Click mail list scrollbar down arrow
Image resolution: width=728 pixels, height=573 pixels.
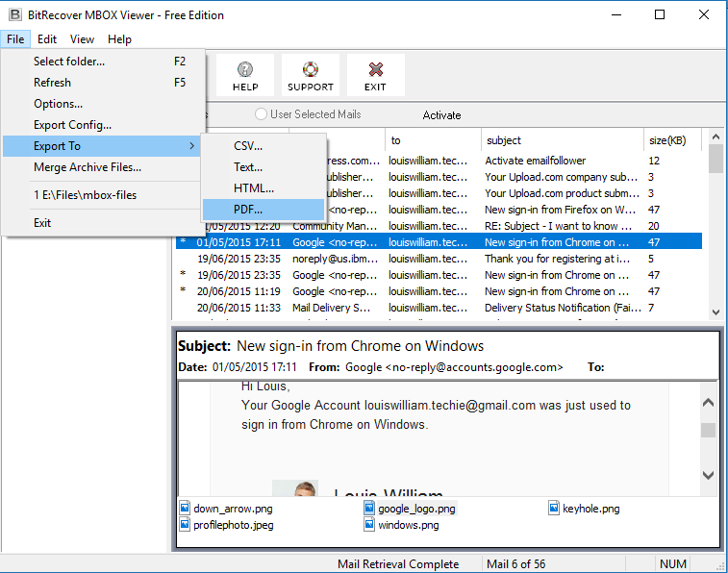click(x=715, y=312)
